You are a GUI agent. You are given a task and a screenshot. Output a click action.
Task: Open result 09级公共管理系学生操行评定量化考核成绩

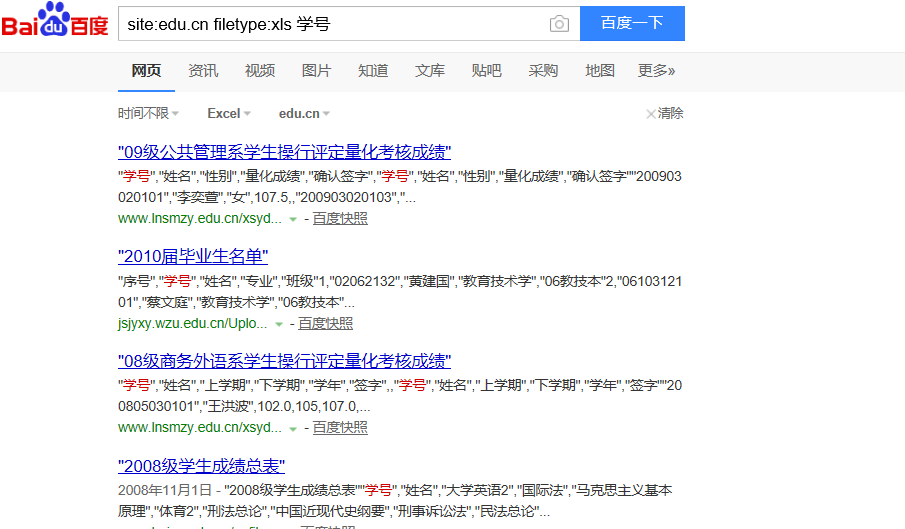(285, 152)
